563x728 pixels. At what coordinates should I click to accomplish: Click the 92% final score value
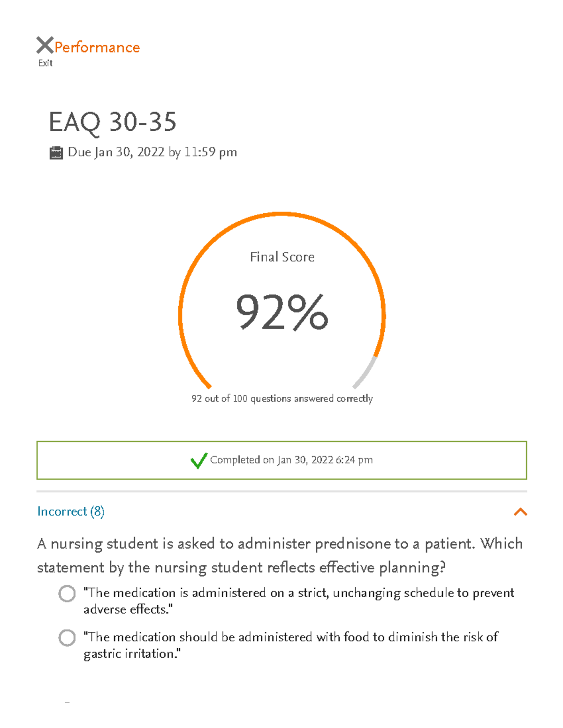[x=281, y=312]
